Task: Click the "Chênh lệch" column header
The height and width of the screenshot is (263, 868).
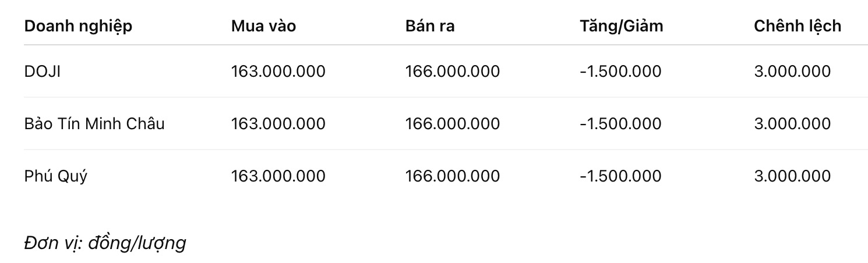Action: click(797, 26)
